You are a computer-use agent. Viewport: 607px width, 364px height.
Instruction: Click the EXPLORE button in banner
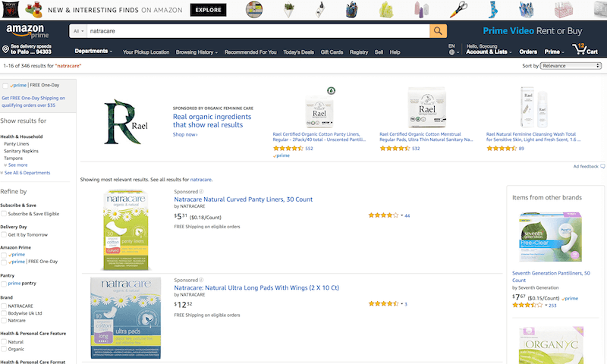(x=208, y=10)
